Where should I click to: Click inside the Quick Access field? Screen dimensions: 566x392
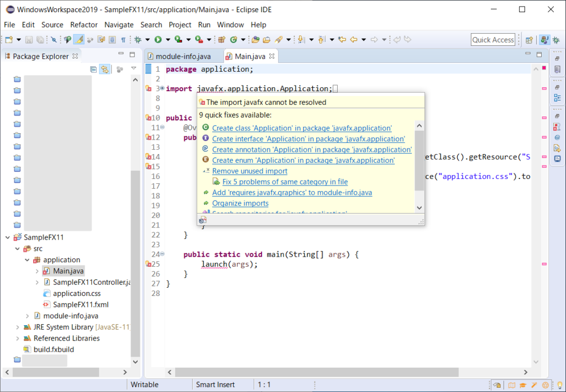(492, 39)
